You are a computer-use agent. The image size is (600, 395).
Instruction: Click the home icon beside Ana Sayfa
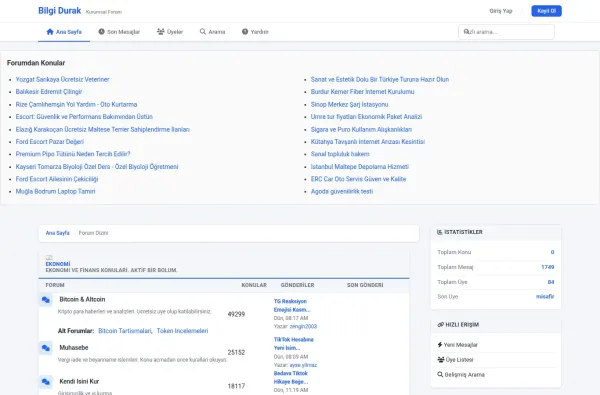[x=50, y=32]
